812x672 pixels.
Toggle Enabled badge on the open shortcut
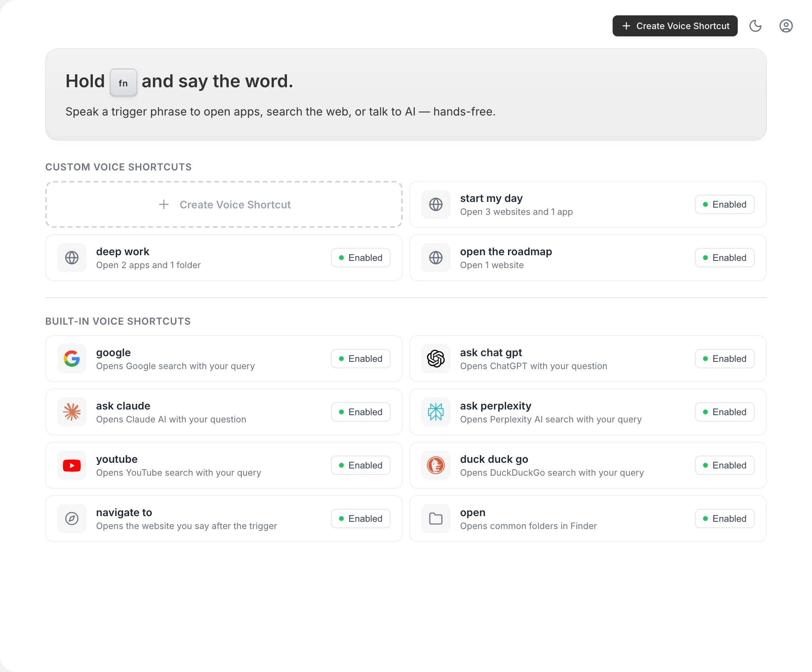[x=724, y=519]
